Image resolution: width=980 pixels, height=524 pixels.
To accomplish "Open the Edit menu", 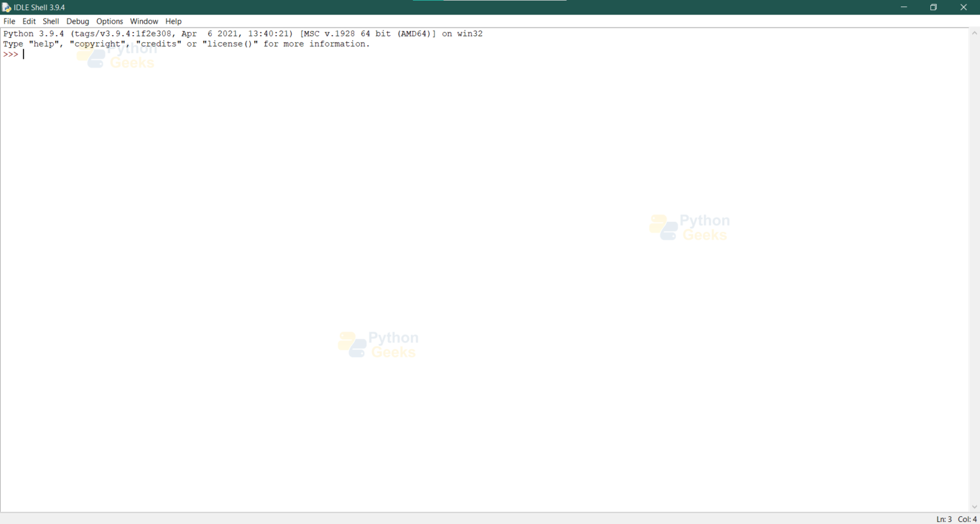I will (x=29, y=21).
